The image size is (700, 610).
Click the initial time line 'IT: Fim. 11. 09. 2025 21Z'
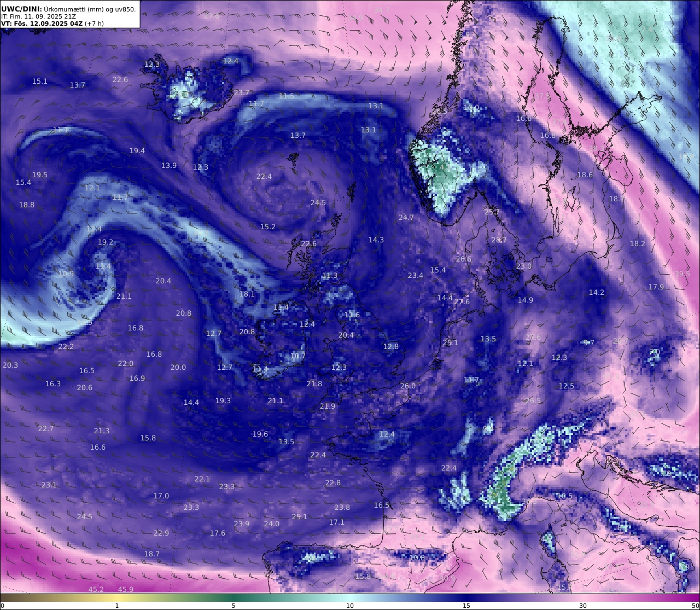38,17
